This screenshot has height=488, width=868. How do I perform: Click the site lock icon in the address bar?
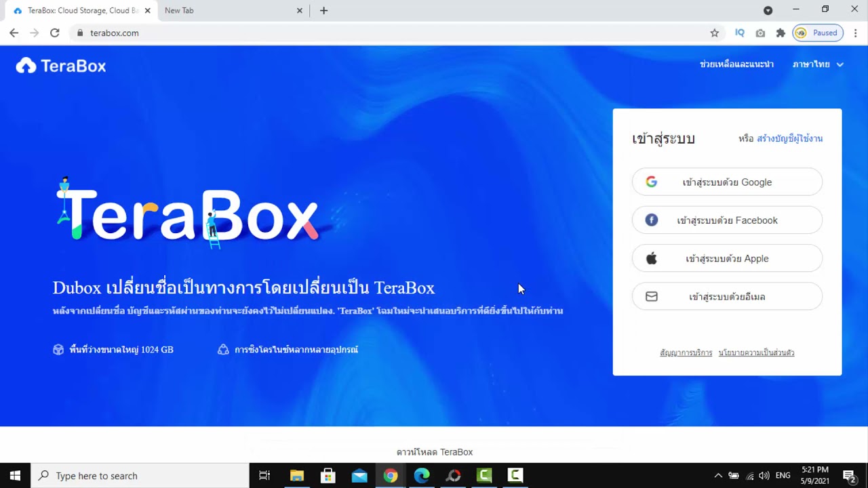point(80,33)
